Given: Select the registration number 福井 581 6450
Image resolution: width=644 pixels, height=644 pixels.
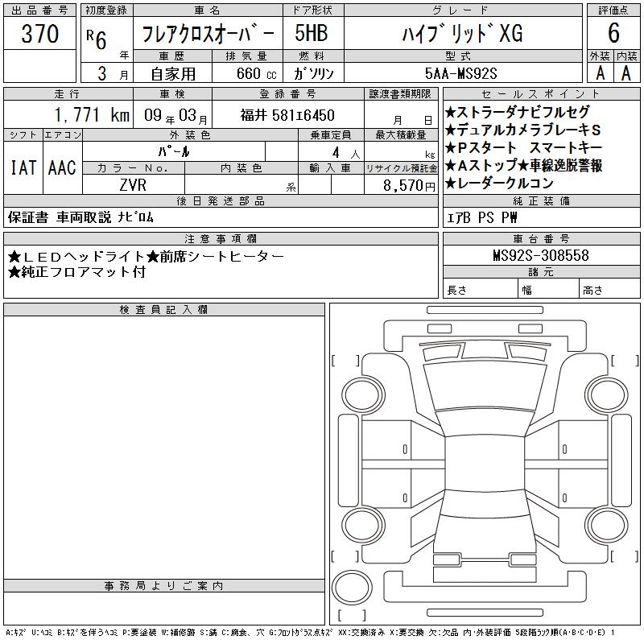Looking at the screenshot, I should (287, 115).
